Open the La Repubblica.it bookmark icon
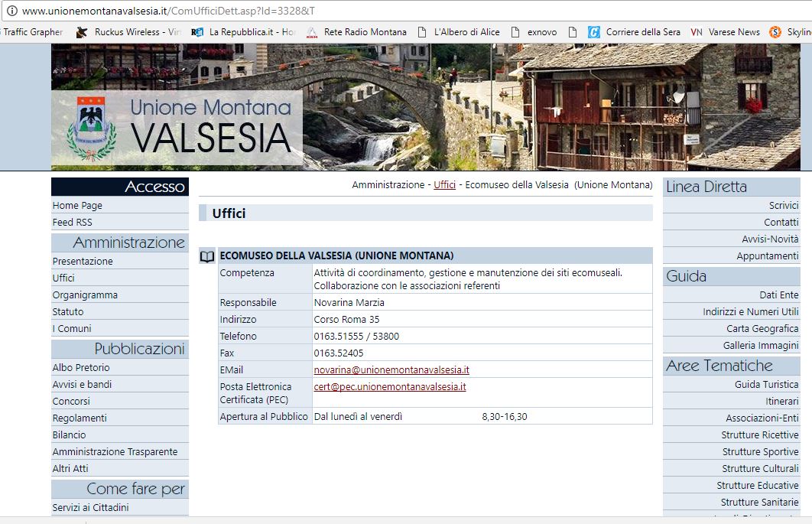The width and height of the screenshot is (812, 524). (x=197, y=32)
